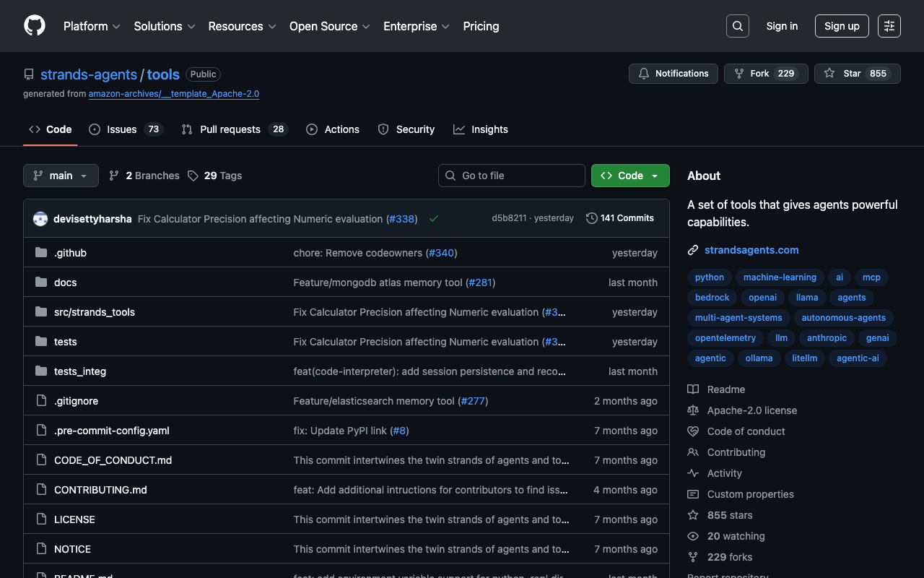The height and width of the screenshot is (578, 924).
Task: Open the appearance settings icon beside Sign up
Action: (889, 26)
